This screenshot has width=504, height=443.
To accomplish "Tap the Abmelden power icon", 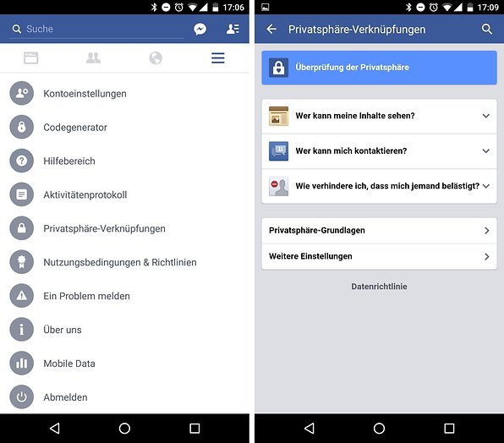I will (x=21, y=397).
